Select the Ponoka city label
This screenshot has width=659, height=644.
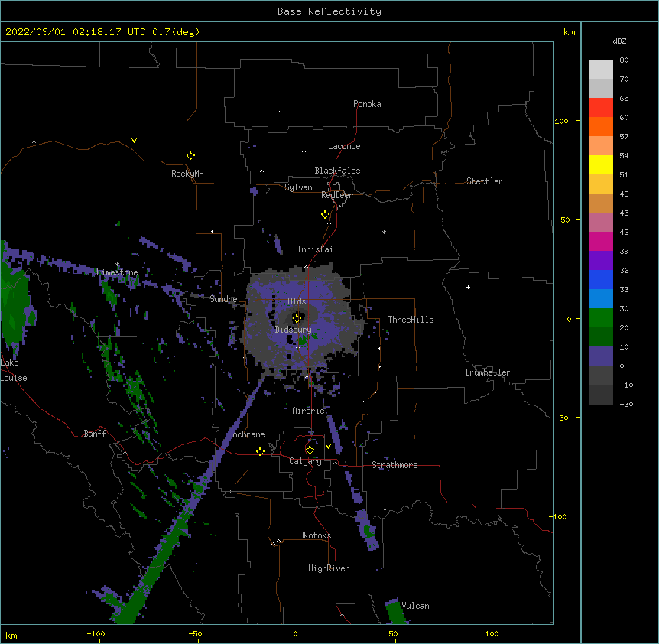[367, 104]
